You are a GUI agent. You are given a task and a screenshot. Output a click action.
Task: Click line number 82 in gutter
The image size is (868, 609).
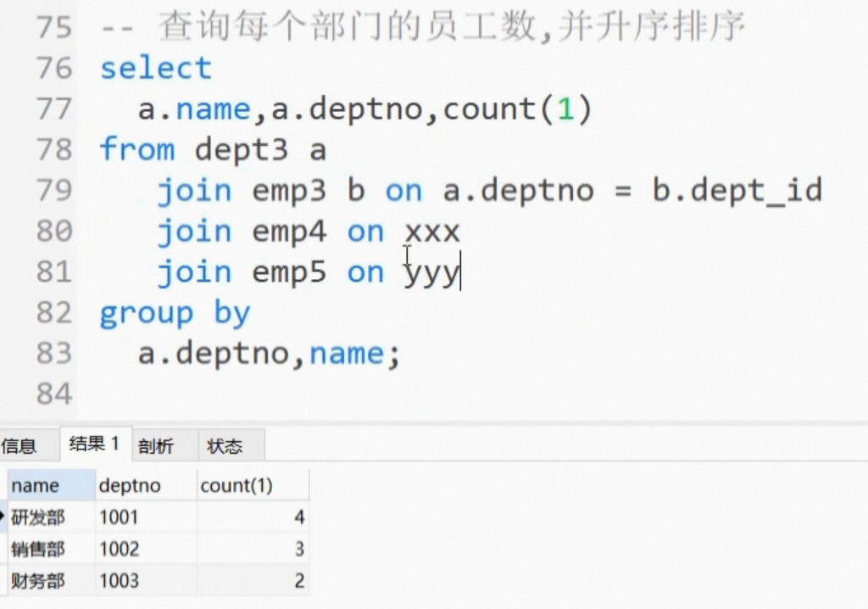click(x=54, y=312)
